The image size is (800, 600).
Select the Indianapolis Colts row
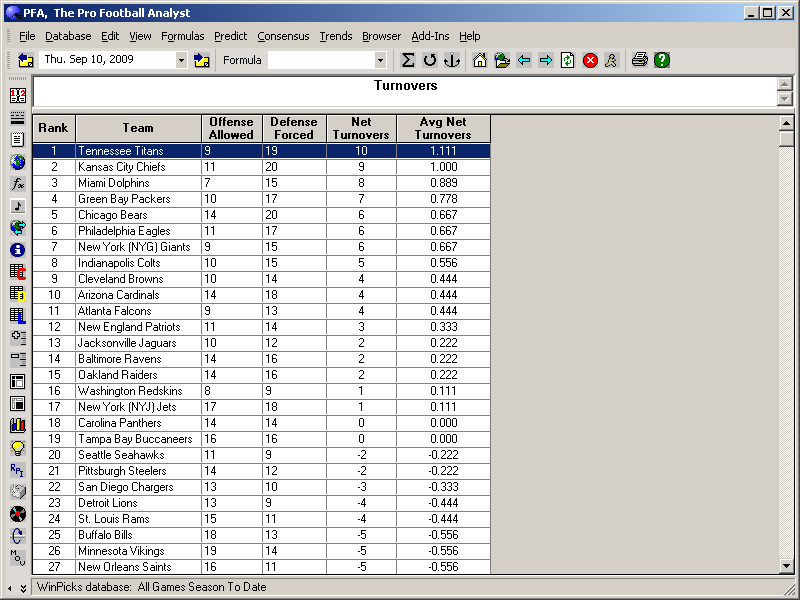[x=261, y=263]
